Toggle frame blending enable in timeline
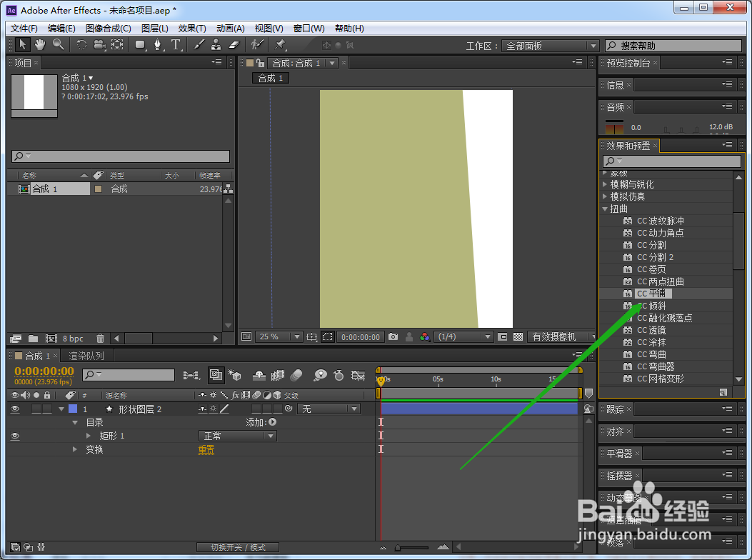 click(278, 375)
